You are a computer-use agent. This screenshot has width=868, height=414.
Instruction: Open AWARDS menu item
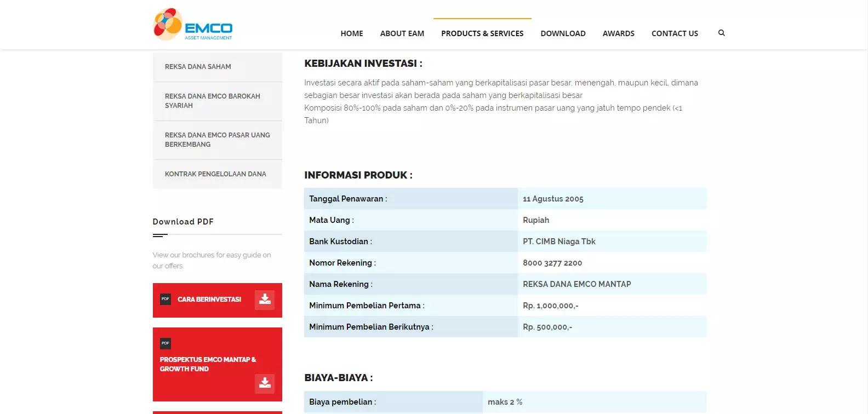(x=619, y=33)
